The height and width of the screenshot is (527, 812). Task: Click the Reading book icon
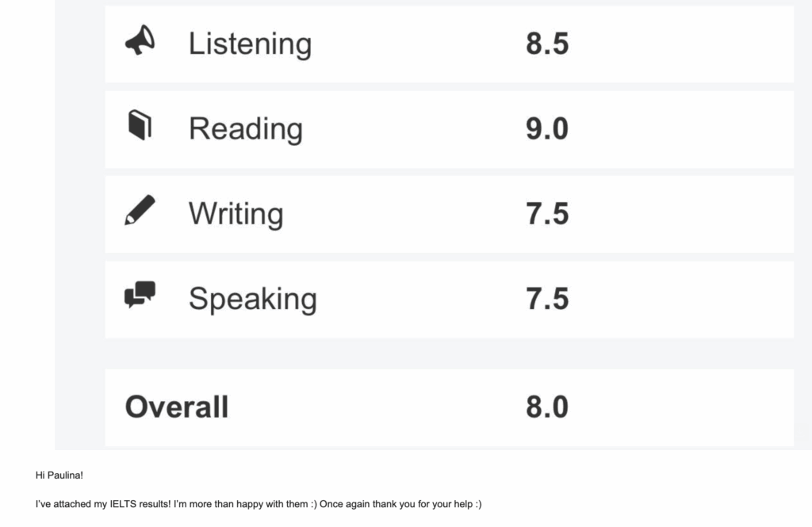pos(140,125)
